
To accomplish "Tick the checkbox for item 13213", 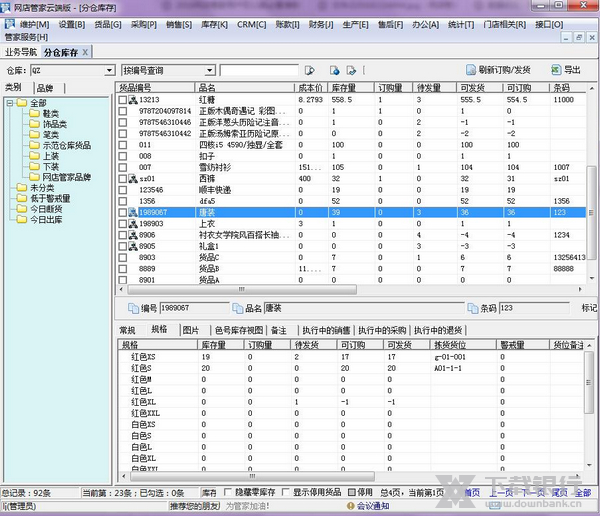I will tap(122, 100).
